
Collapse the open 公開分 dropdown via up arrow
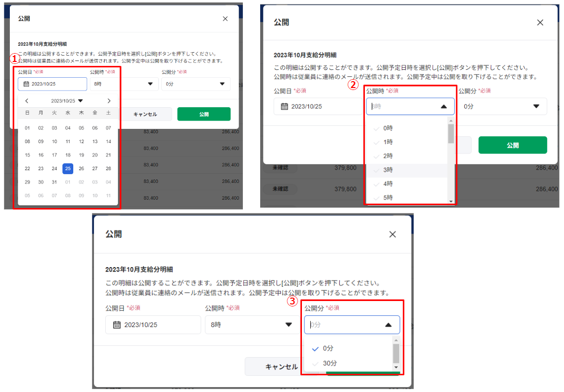click(x=388, y=325)
